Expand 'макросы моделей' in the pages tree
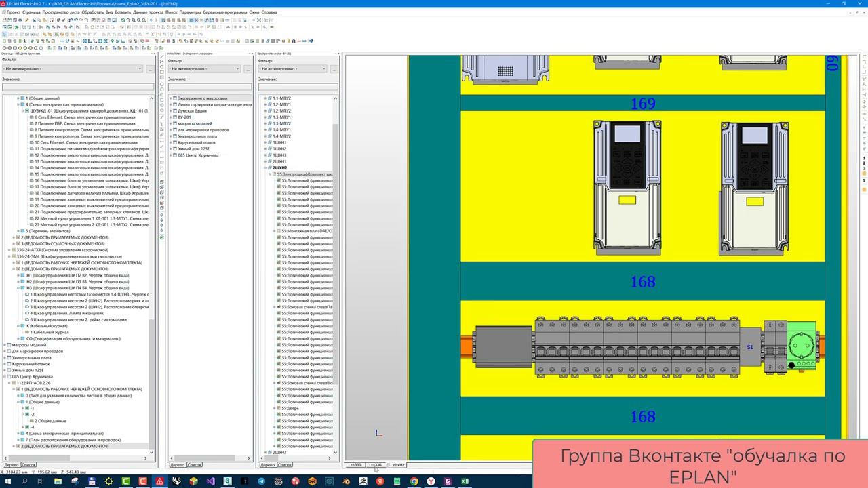 (5, 345)
